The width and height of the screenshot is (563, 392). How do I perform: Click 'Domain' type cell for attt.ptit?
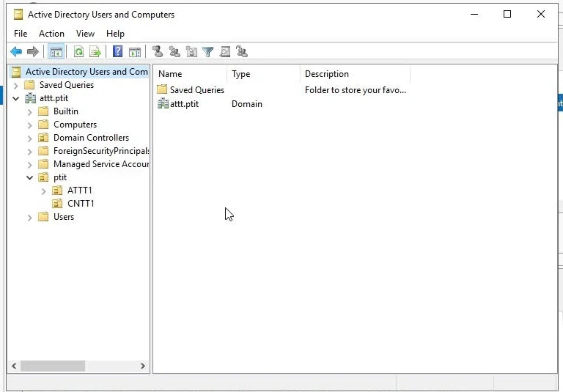point(246,104)
